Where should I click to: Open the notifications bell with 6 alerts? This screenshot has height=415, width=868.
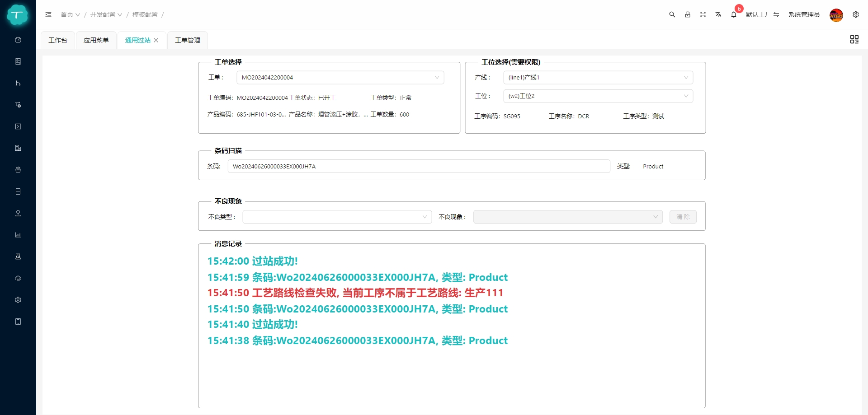tap(733, 14)
